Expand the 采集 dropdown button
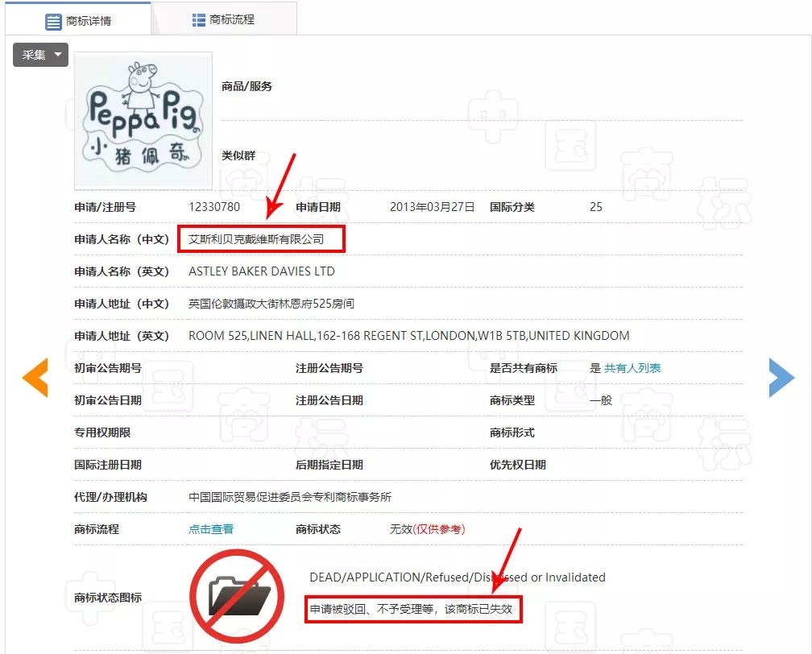The width and height of the screenshot is (812, 654). pos(40,55)
